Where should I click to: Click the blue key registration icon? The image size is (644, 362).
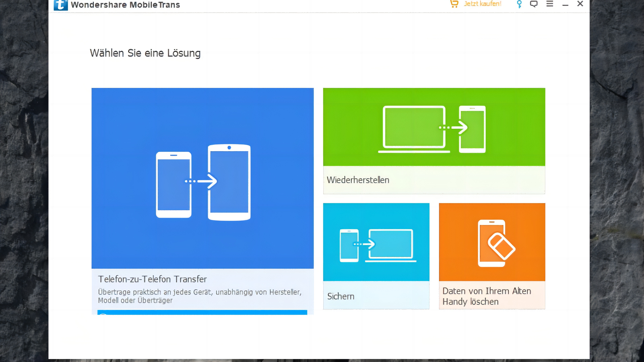519,4
